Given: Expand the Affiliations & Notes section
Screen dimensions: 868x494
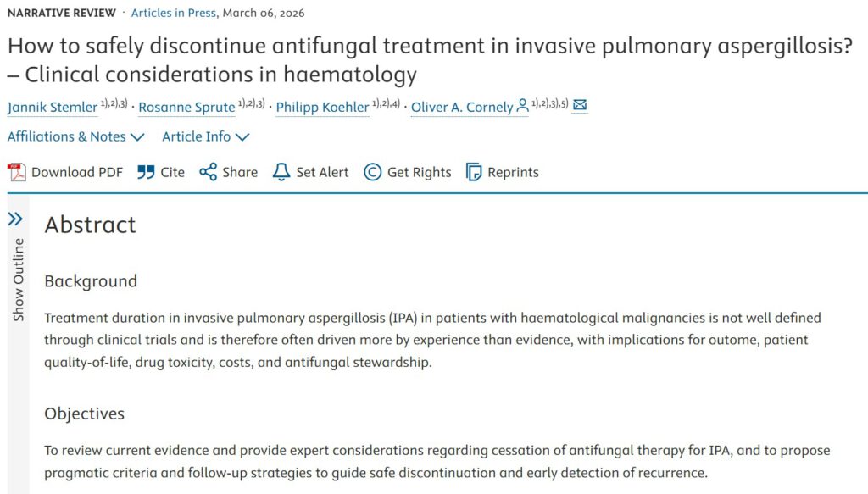Looking at the screenshot, I should click(76, 136).
